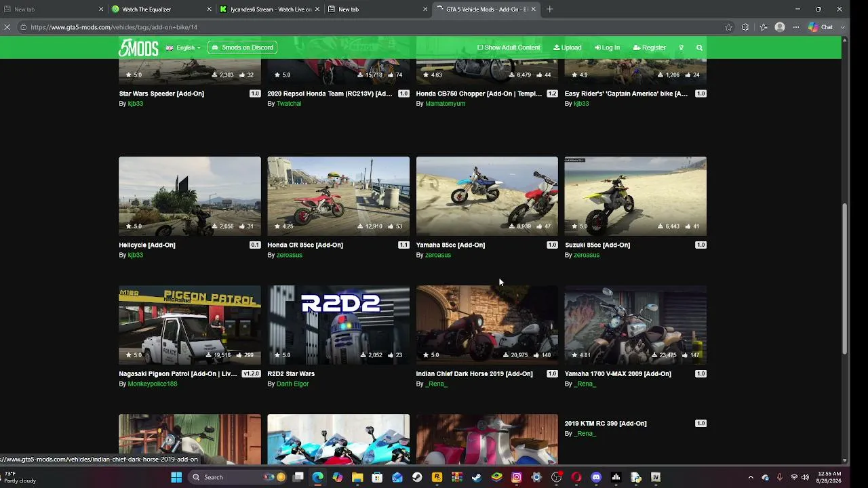Visit author Darth Elgor's profile

click(x=292, y=384)
